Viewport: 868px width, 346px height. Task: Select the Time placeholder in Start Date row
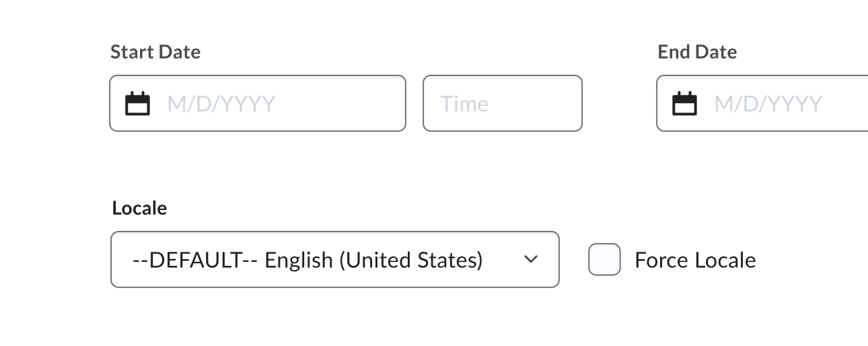(x=464, y=104)
